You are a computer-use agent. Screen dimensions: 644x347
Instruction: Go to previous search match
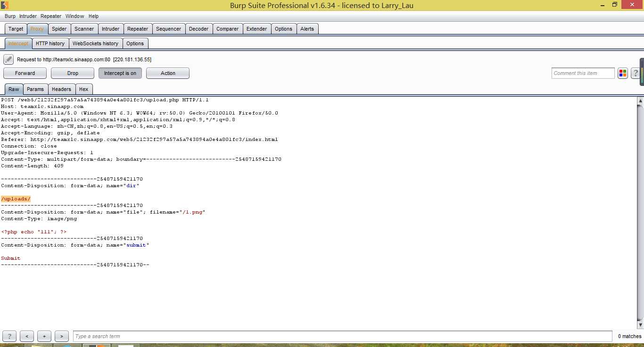click(27, 336)
